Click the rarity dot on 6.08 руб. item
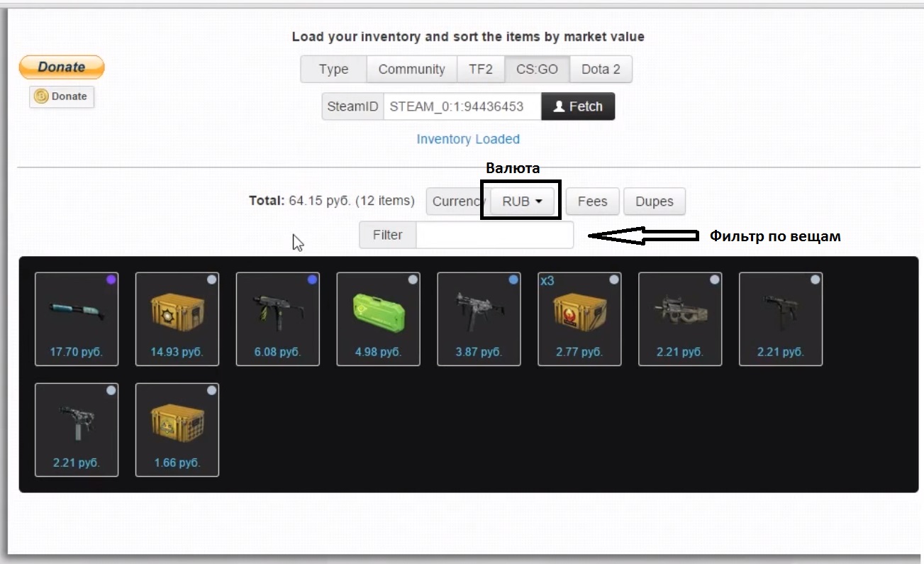Viewport: 924px width, 564px height. 312,280
